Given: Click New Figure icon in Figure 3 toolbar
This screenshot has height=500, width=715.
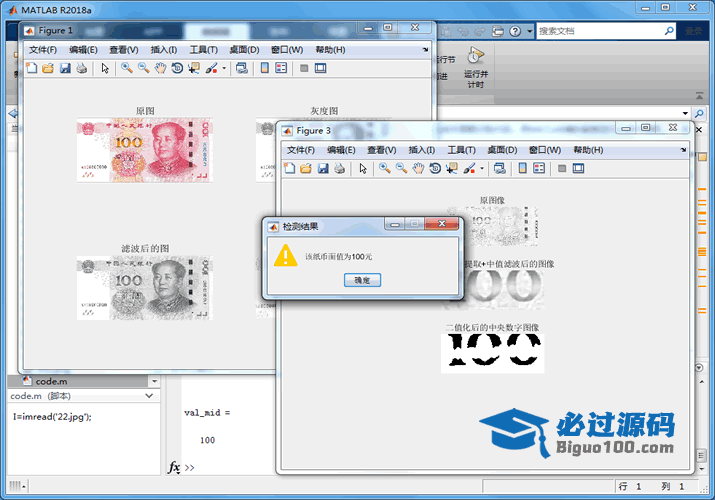Looking at the screenshot, I should click(290, 169).
